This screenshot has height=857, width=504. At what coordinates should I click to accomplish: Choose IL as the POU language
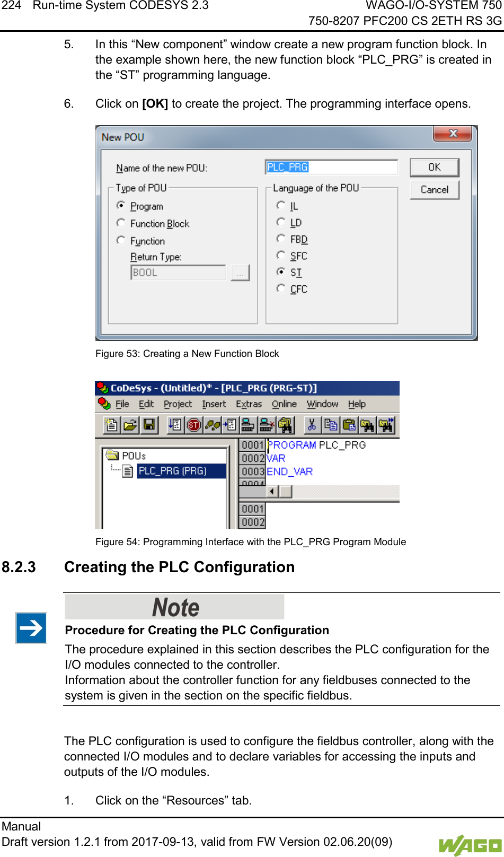pos(281,205)
